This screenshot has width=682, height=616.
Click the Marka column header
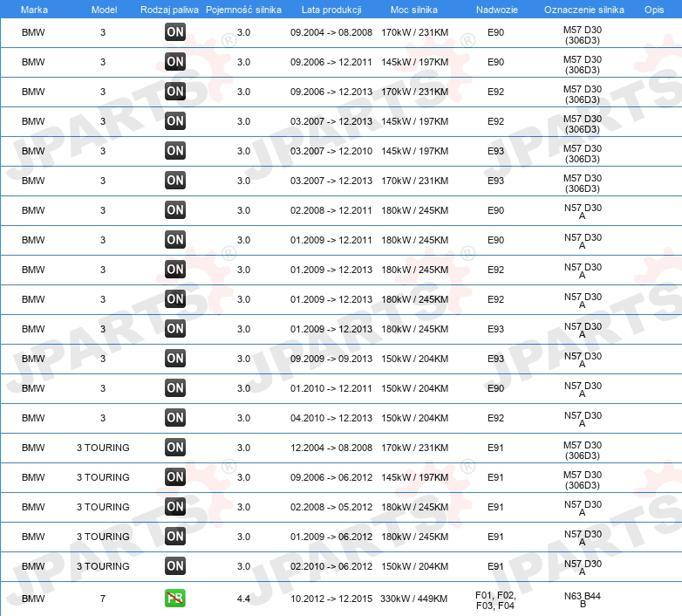(34, 10)
